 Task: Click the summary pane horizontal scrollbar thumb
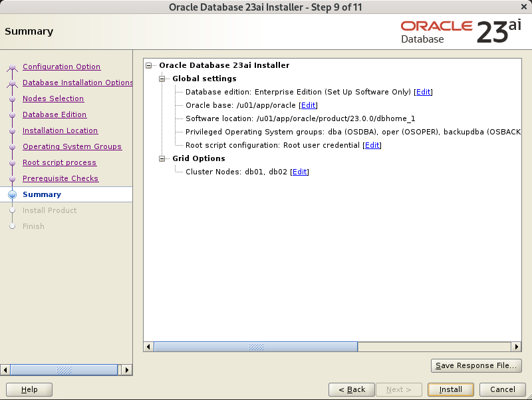pyautogui.click(x=256, y=347)
